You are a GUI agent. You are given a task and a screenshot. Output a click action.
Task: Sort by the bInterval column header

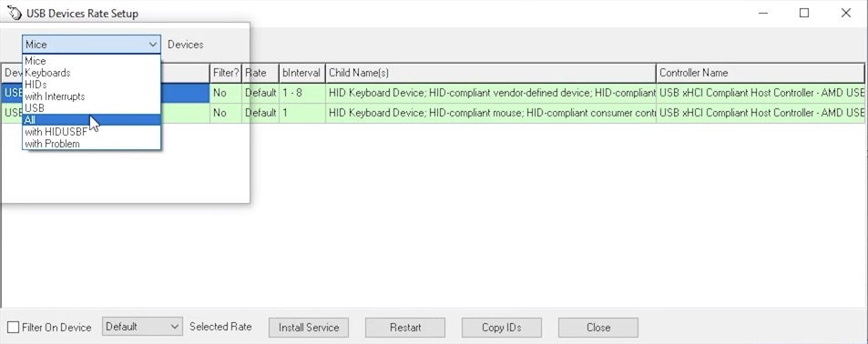point(301,73)
